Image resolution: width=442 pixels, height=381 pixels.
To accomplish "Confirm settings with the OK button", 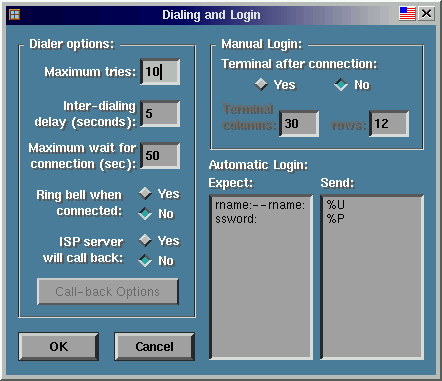I will (59, 347).
